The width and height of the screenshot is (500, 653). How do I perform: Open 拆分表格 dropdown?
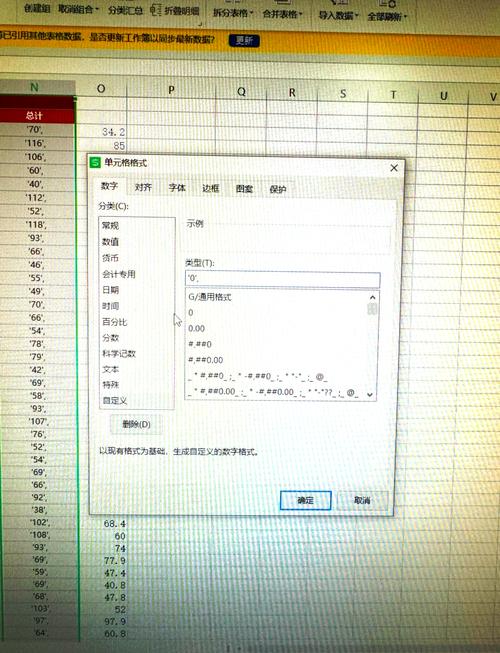[233, 13]
